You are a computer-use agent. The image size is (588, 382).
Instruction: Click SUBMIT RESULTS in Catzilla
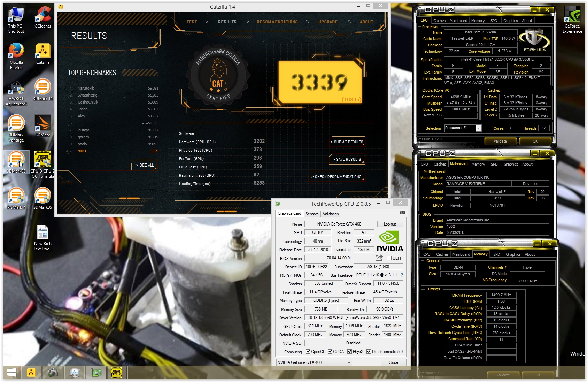click(x=347, y=142)
